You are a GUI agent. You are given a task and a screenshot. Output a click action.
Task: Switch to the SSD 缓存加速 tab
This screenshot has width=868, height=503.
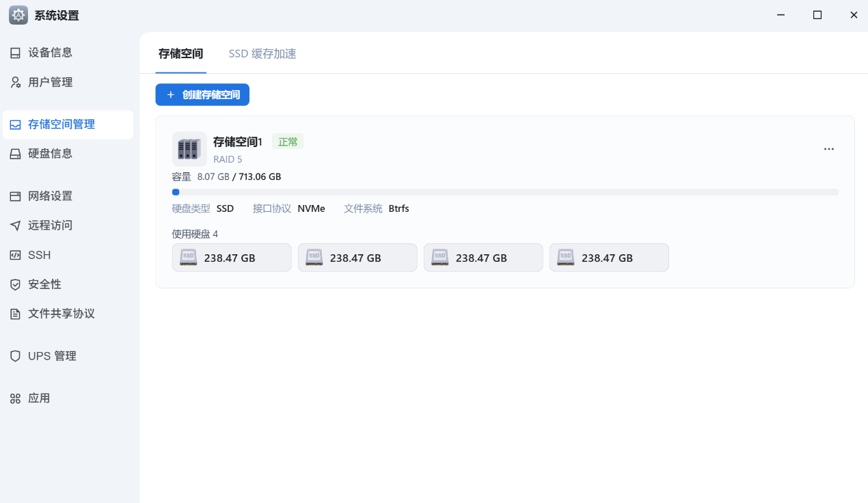(x=262, y=54)
